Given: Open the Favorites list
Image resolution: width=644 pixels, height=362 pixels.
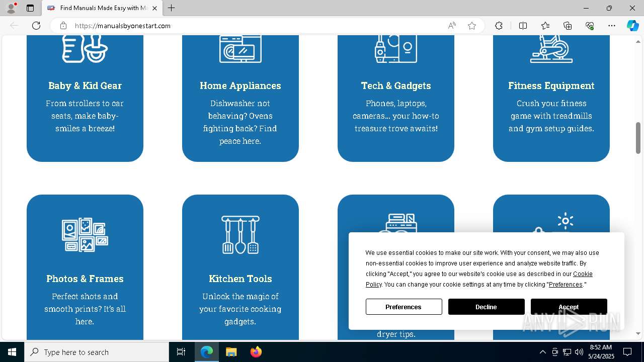Looking at the screenshot, I should pos(545,26).
